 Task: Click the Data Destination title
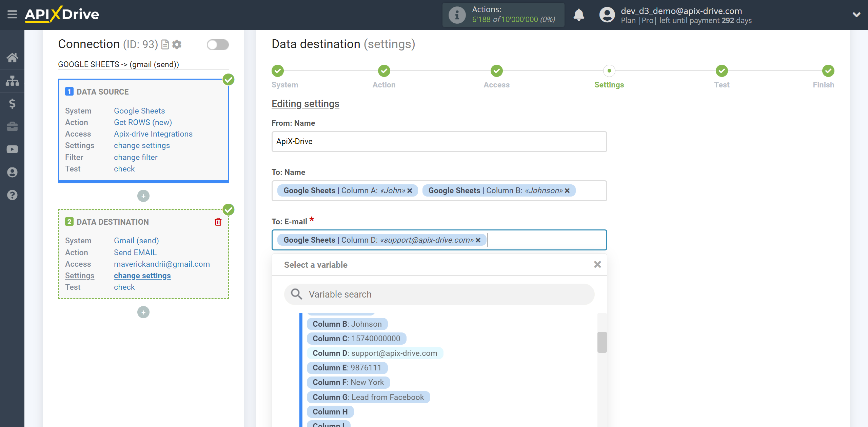click(x=113, y=222)
